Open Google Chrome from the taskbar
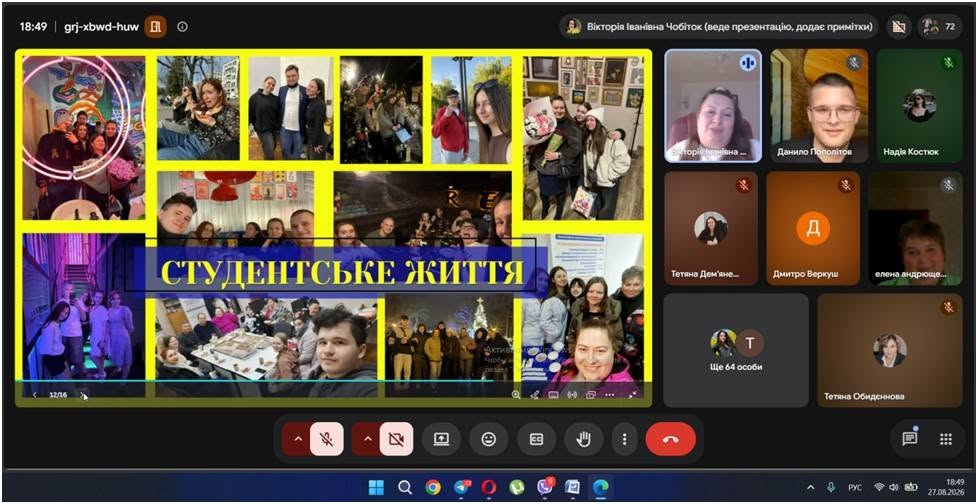The width and height of the screenshot is (978, 504). click(433, 487)
